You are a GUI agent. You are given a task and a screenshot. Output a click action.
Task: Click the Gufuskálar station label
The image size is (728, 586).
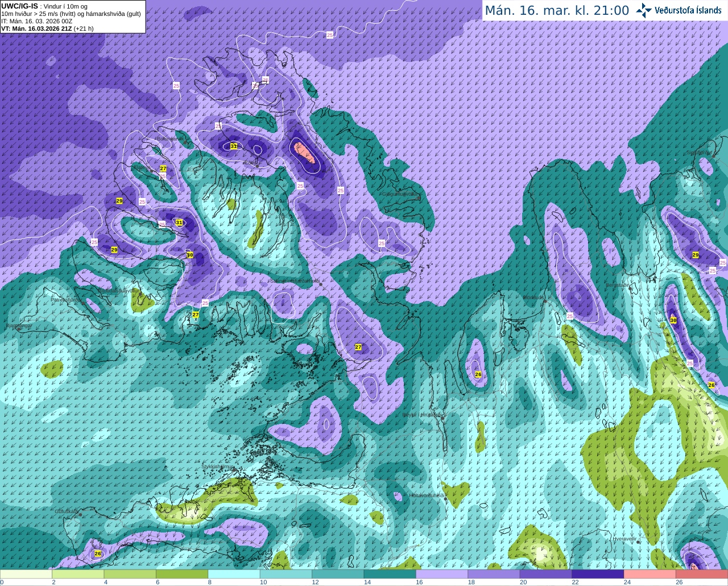(66, 511)
